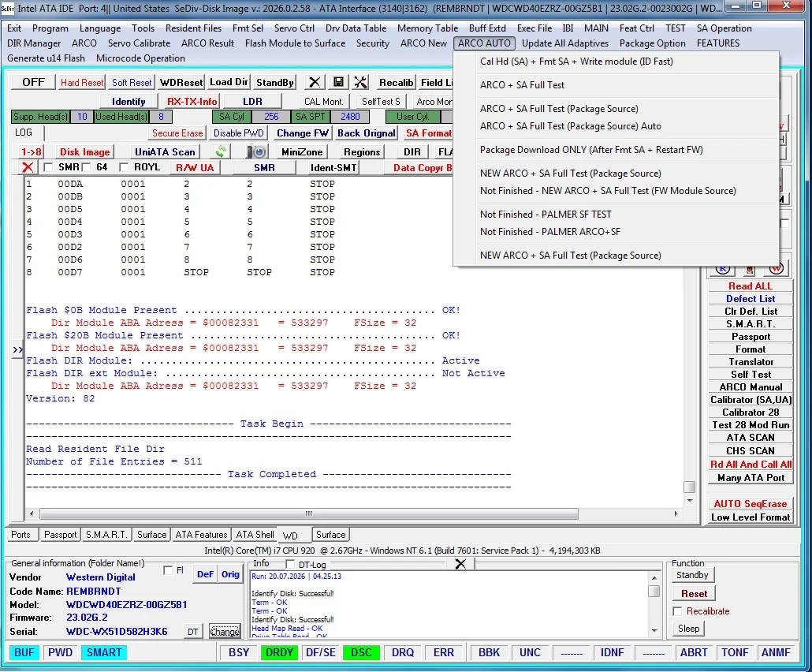Click the log's scroll right arrow

[676, 513]
